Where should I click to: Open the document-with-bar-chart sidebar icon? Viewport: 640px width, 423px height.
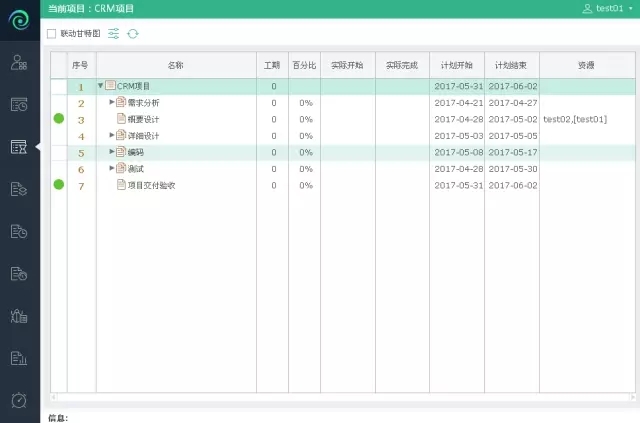pos(19,358)
